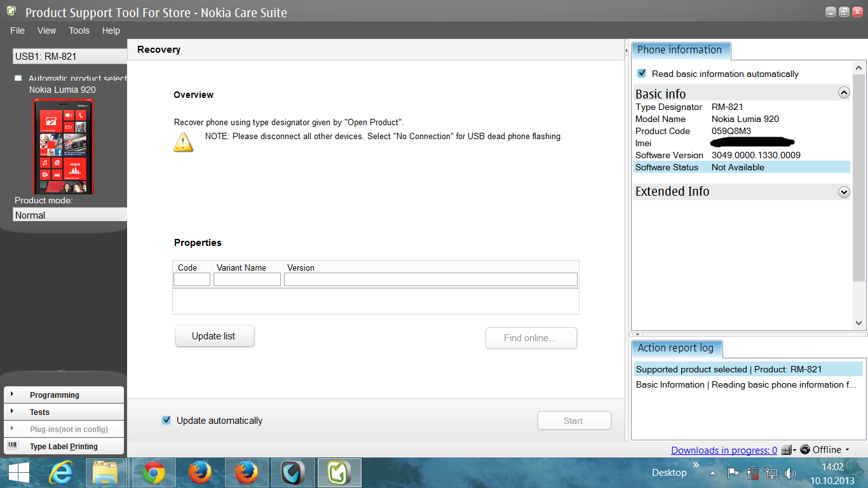Click the Nokia Lumia 920 phone image

coord(63,147)
